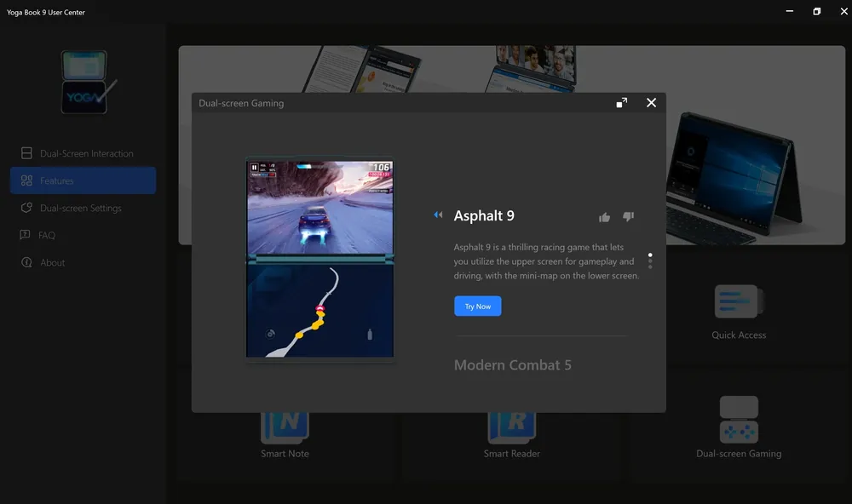Click the Asphalt 9 description text
This screenshot has width=852, height=504.
pos(546,261)
